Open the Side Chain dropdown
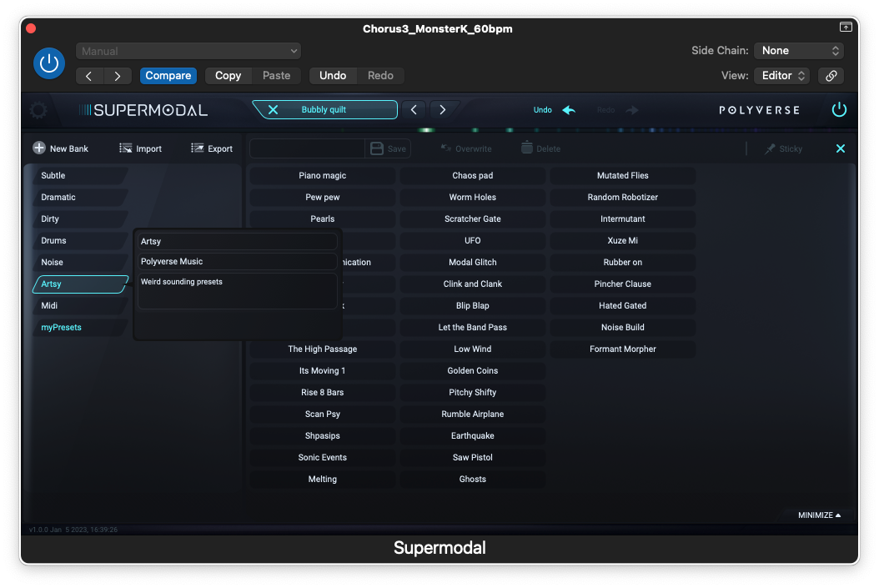Viewport: 879px width, 588px height. point(798,51)
